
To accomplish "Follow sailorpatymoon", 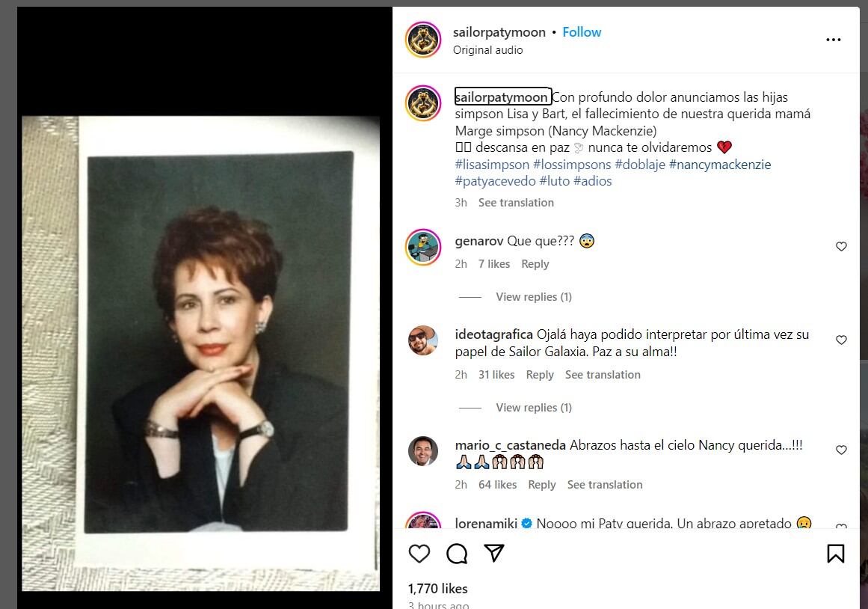I will pyautogui.click(x=582, y=32).
